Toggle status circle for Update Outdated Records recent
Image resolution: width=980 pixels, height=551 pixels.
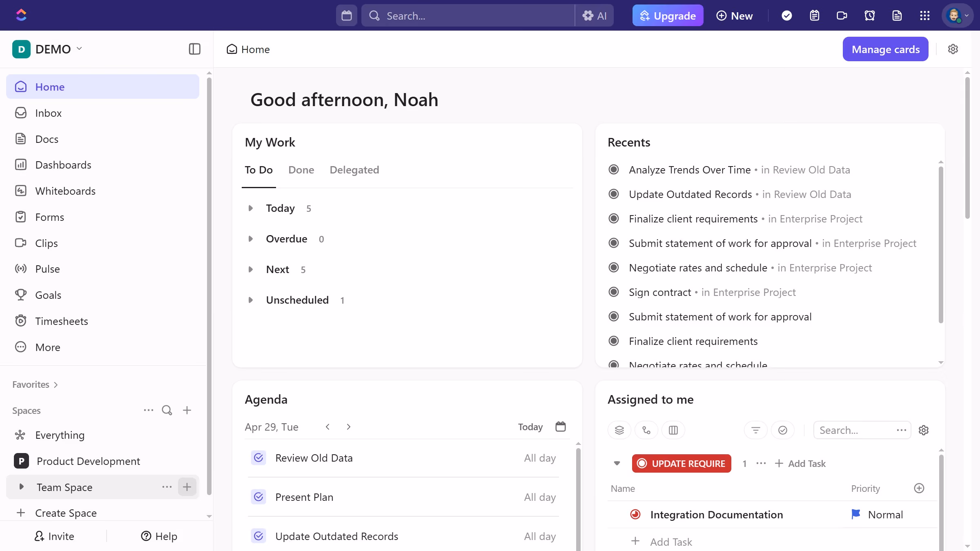point(614,194)
